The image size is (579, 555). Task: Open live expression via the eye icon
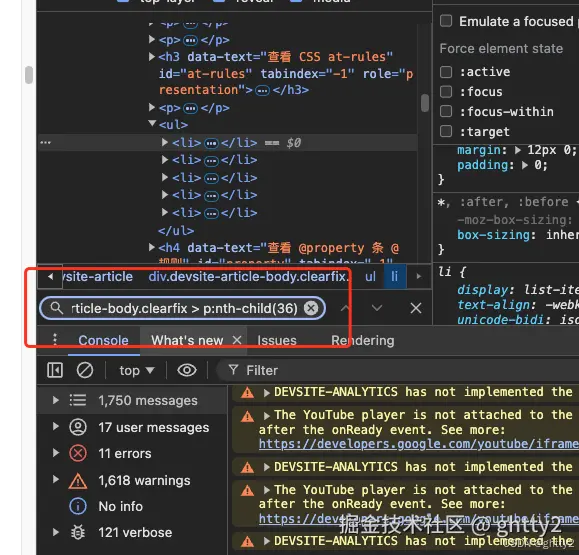[187, 370]
